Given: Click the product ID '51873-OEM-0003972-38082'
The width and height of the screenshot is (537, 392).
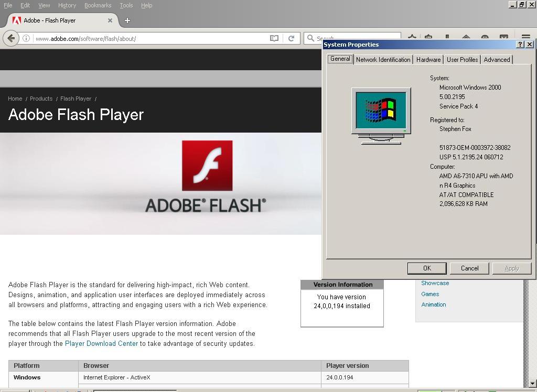Looking at the screenshot, I should click(475, 148).
